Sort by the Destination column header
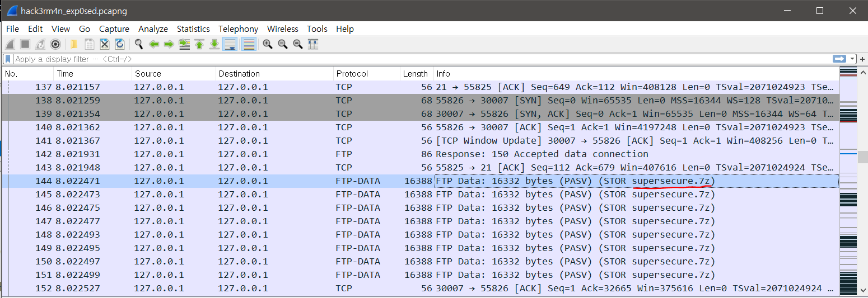The width and height of the screenshot is (868, 298). [x=274, y=74]
